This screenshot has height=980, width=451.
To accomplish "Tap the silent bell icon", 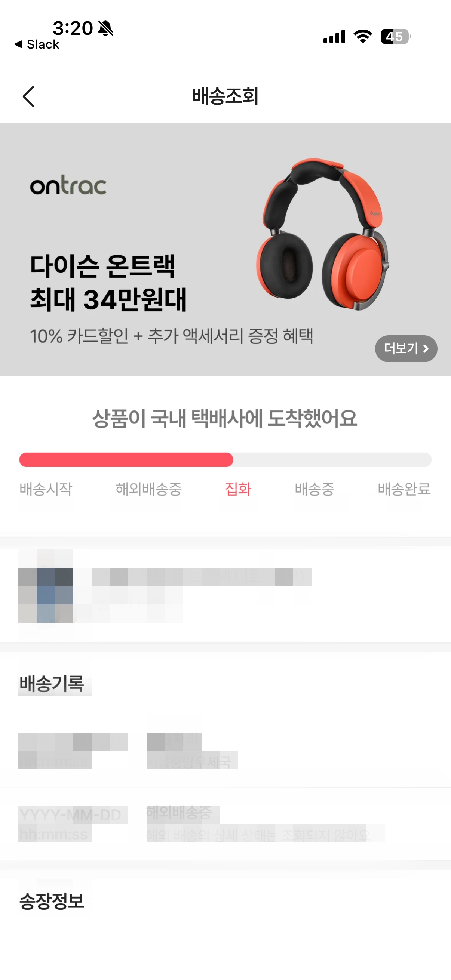I will coord(105,28).
